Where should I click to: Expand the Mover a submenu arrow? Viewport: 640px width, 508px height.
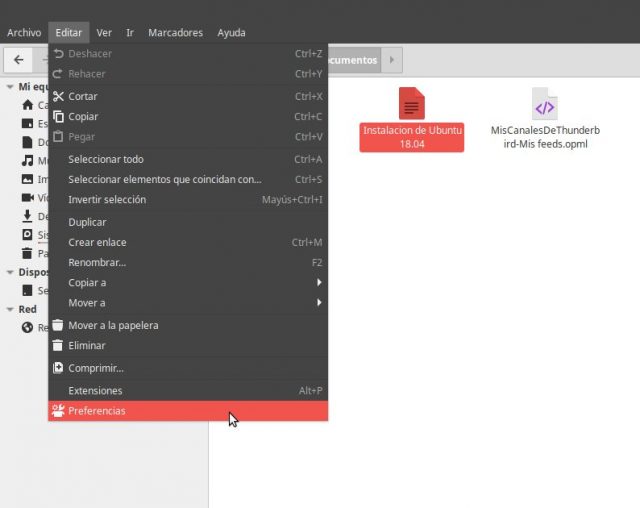[x=319, y=303]
